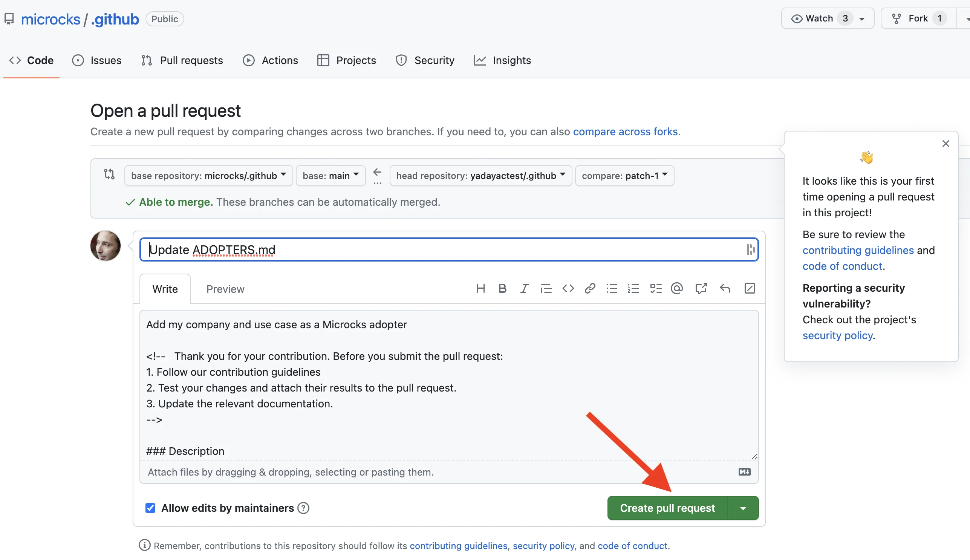This screenshot has width=970, height=560.
Task: Change the compare branch from patch-1
Action: click(x=624, y=175)
